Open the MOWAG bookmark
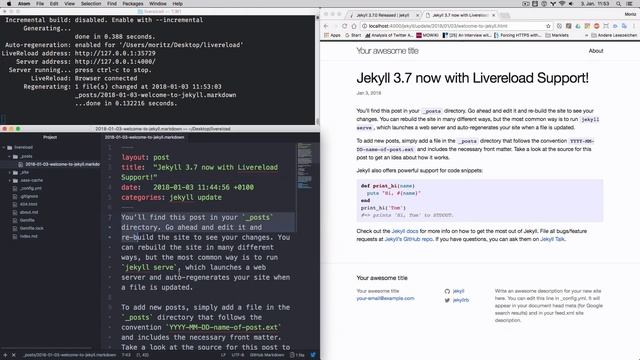This screenshot has height=360, width=640. tap(428, 36)
